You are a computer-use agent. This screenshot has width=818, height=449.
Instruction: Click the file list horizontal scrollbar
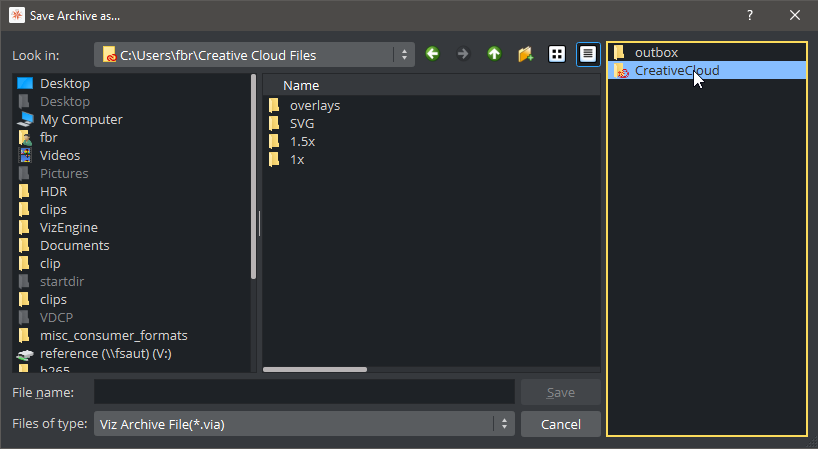coord(317,369)
